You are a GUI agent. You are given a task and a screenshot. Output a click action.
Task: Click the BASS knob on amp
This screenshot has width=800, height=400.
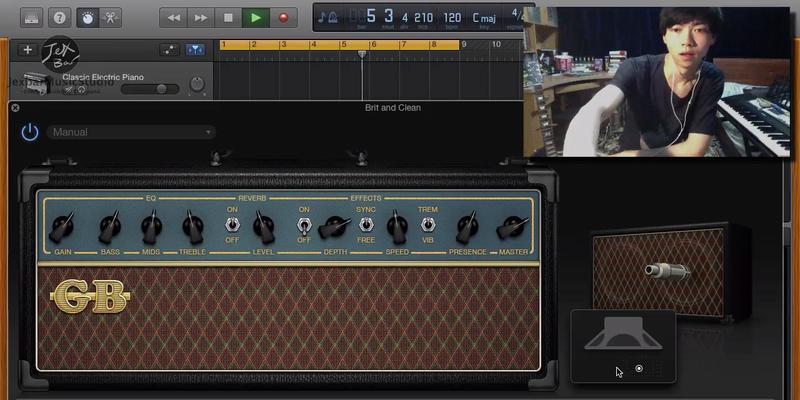click(x=110, y=227)
